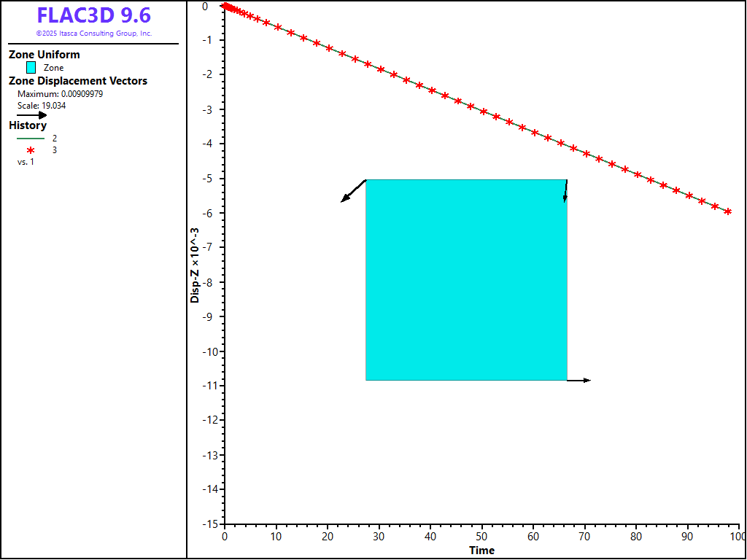Click the Disp-Z vertical axis label
Viewport: 747px width, 560px height.
[195, 265]
